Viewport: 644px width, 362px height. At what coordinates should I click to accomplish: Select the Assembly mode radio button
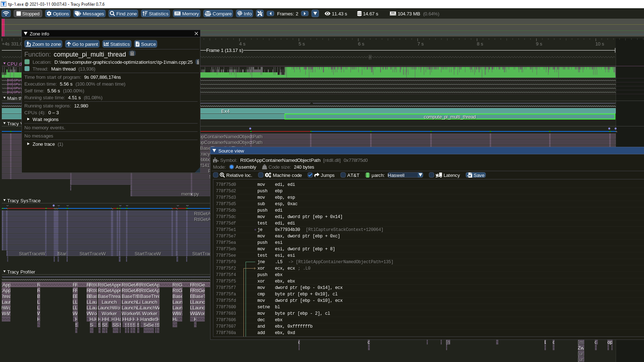pyautogui.click(x=232, y=167)
